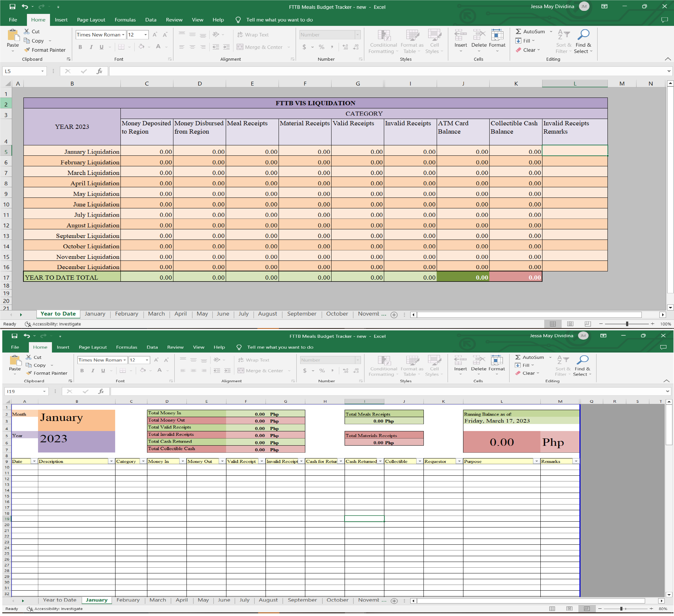
Task: Open the Review tab in bottom window
Action: click(x=175, y=347)
